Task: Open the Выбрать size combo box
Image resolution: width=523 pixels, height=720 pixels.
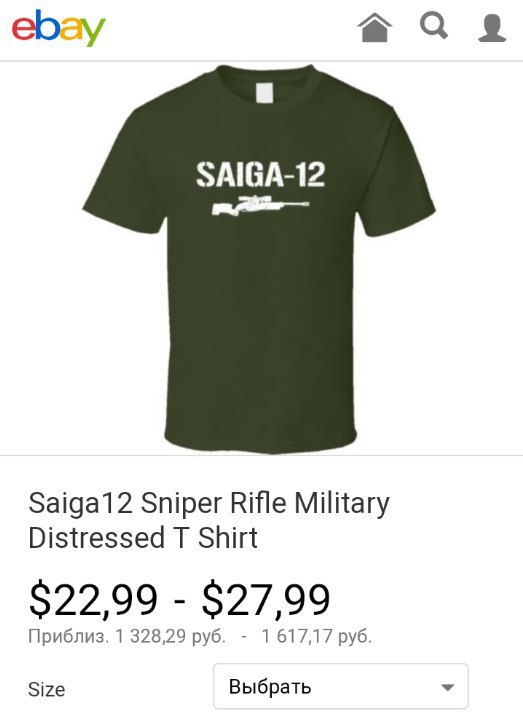Action: 341,686
